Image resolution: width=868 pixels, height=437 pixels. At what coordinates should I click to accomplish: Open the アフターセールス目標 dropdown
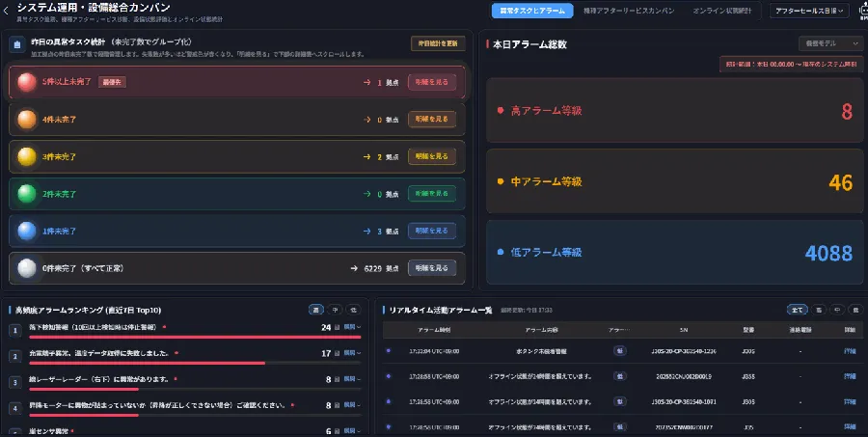(809, 11)
